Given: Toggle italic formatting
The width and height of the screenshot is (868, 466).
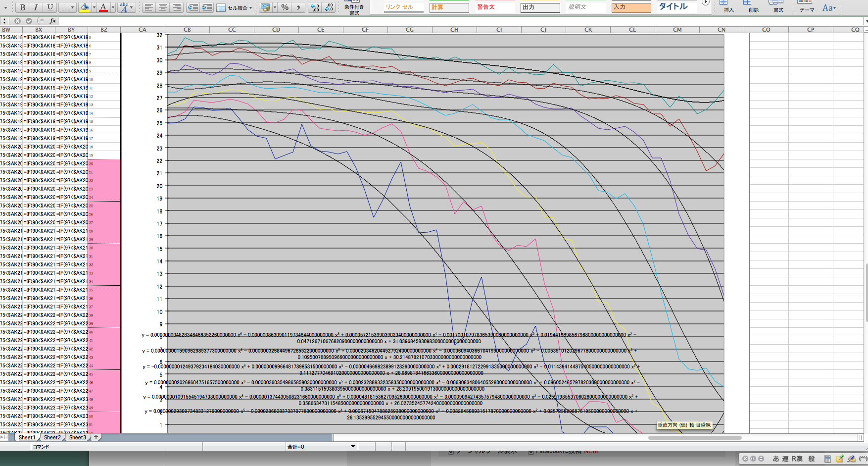Looking at the screenshot, I should coord(36,7).
